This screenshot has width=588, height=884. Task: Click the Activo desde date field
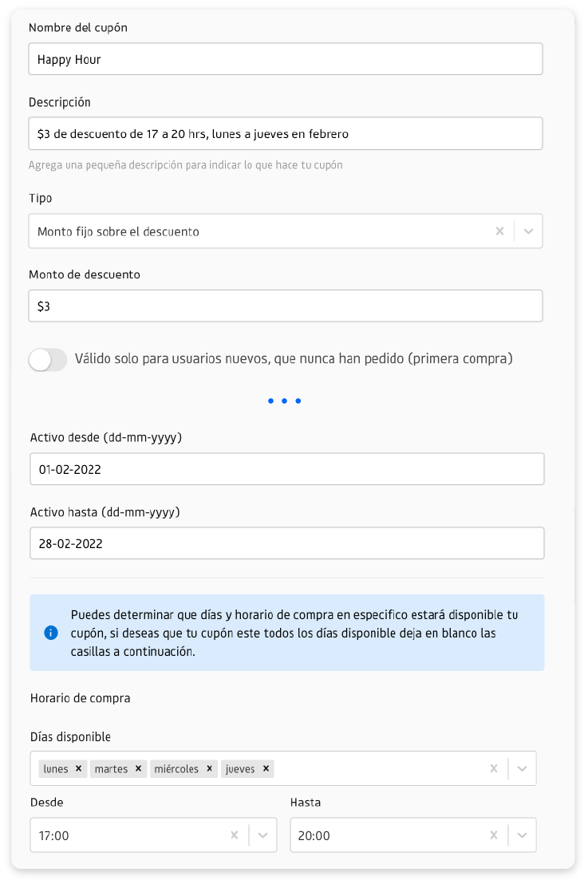(x=287, y=469)
